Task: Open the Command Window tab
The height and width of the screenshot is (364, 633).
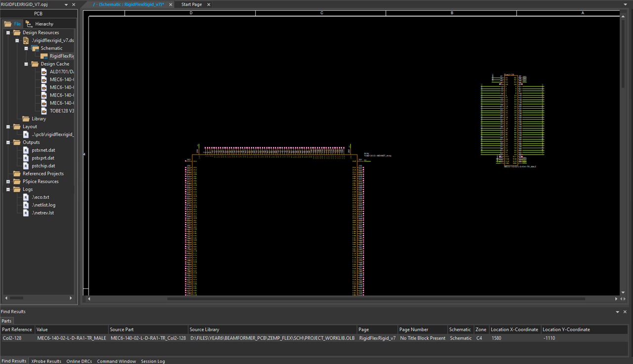Action: [116, 361]
